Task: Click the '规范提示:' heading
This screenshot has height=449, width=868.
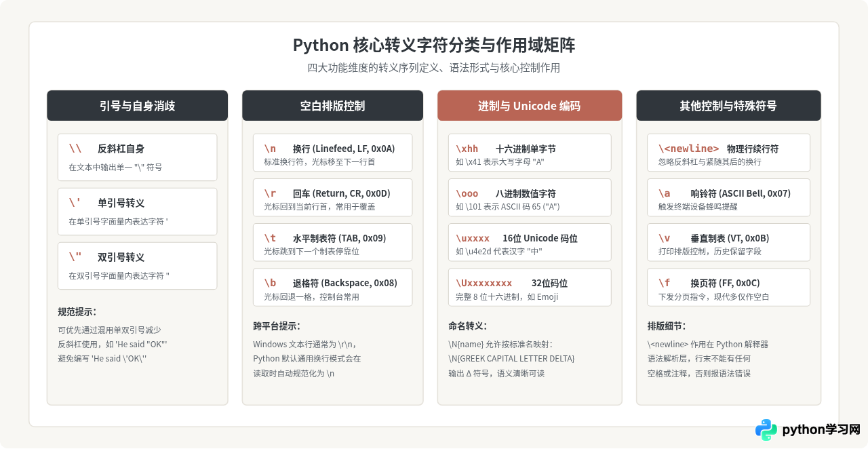Action: tap(77, 312)
